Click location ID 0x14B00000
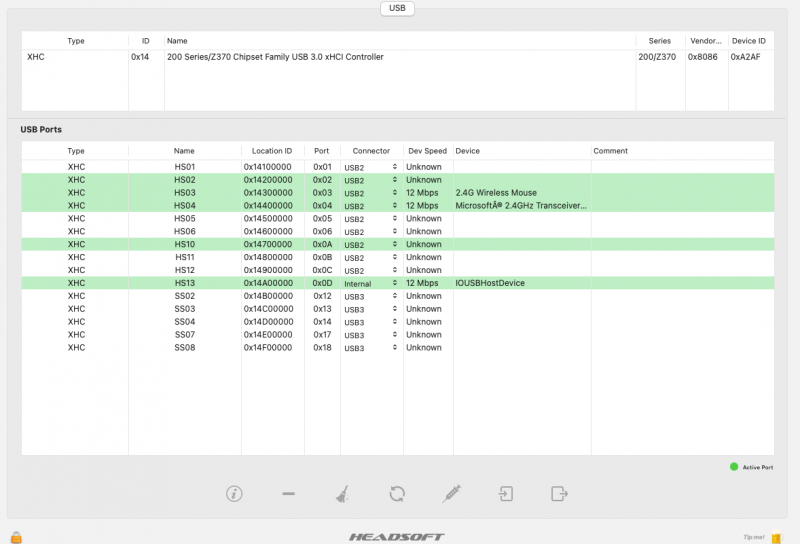This screenshot has width=800, height=544. tap(268, 296)
